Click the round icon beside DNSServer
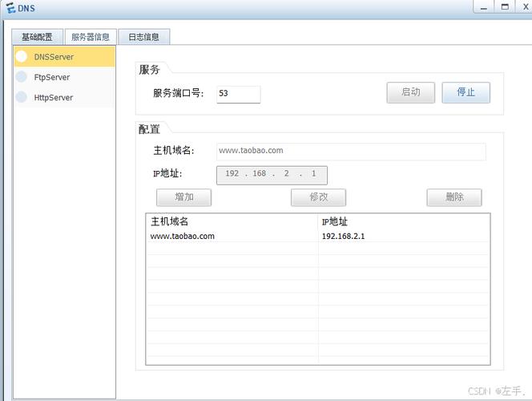532x401 pixels. click(22, 56)
